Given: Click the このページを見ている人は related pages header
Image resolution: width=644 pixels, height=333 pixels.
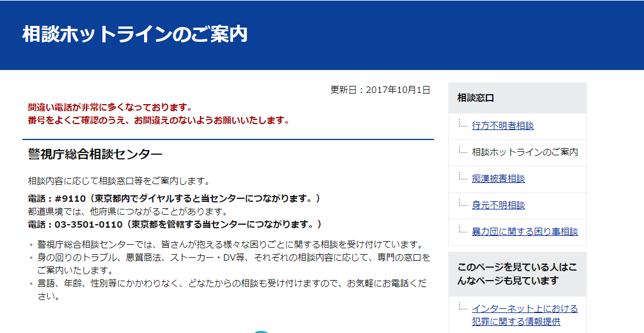Looking at the screenshot, I should [517, 274].
